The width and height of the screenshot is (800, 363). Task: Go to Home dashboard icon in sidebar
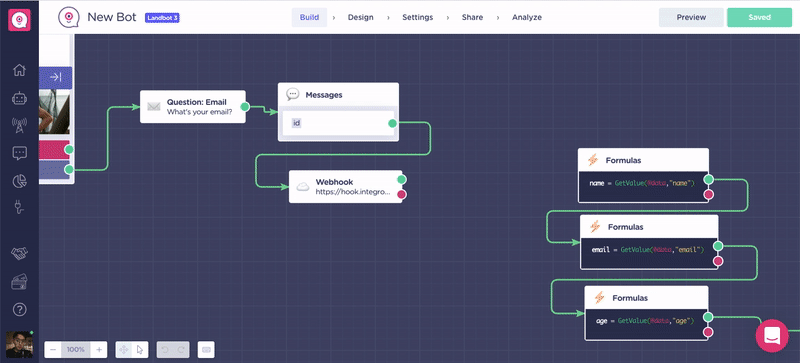(19, 70)
